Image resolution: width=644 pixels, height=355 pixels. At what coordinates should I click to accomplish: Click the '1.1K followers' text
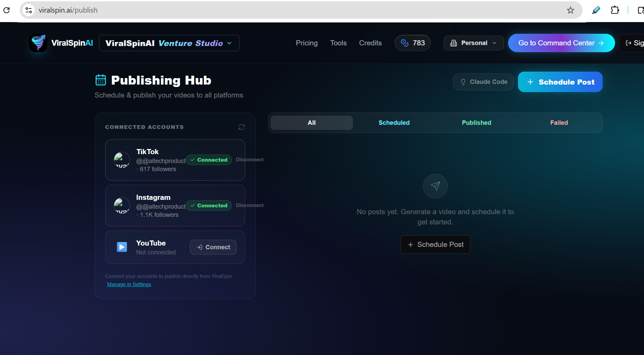pyautogui.click(x=159, y=215)
